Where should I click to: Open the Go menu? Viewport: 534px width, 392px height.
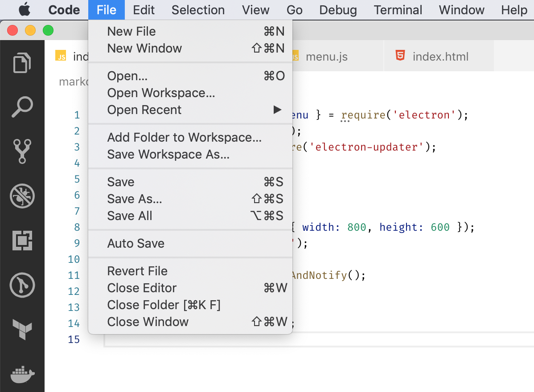[x=294, y=10]
